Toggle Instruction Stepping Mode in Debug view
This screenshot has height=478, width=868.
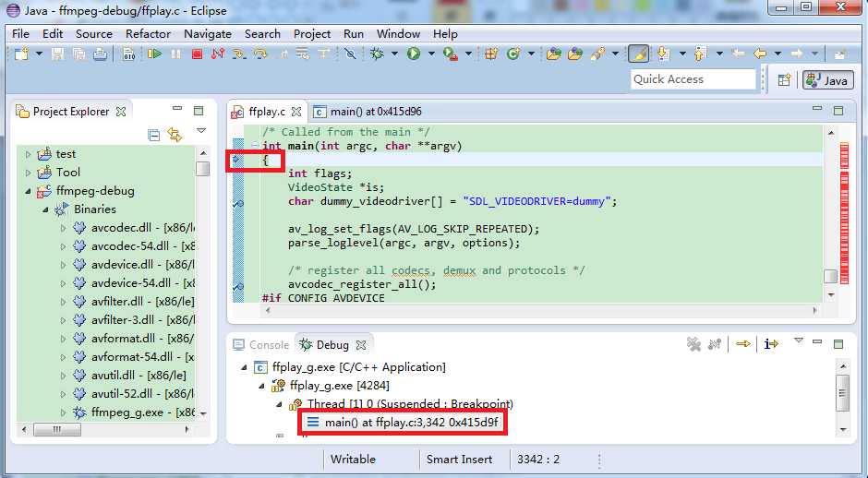click(770, 344)
